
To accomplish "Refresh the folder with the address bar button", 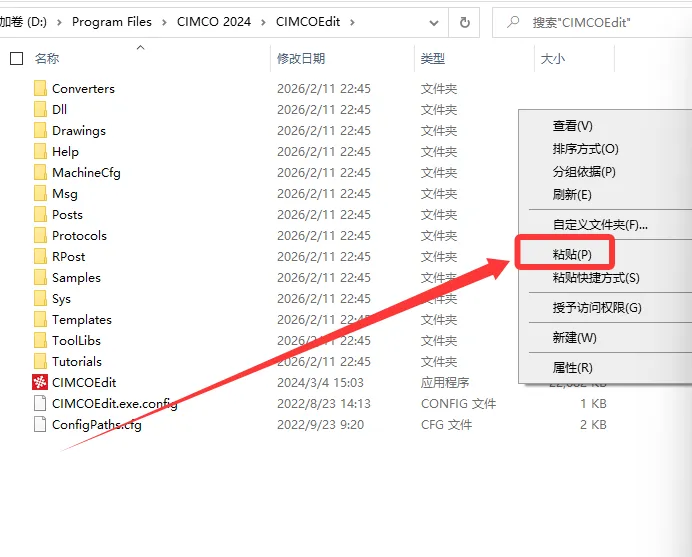I will 464,22.
